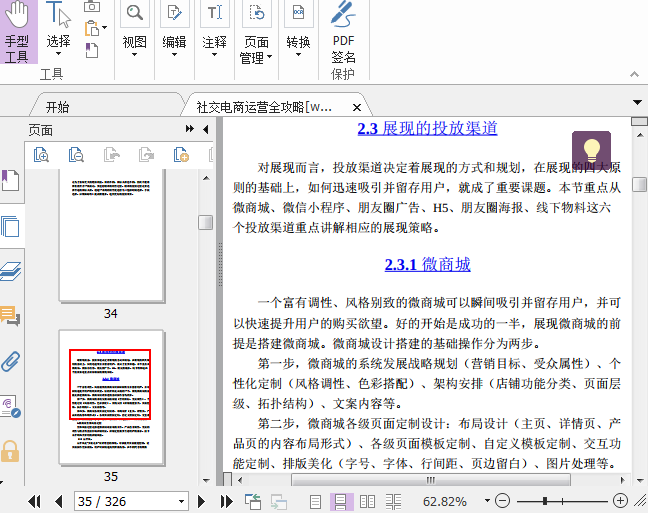Activate the 手型工具 hand tool

pyautogui.click(x=17, y=32)
